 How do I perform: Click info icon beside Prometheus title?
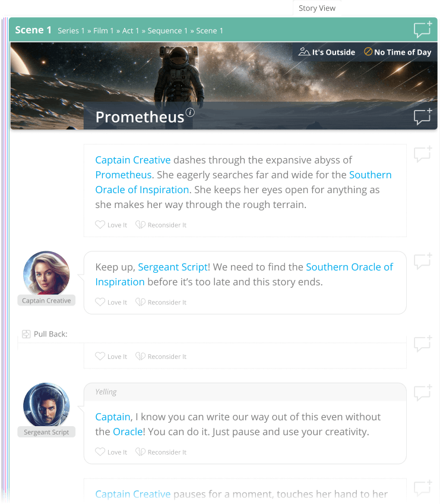[190, 112]
